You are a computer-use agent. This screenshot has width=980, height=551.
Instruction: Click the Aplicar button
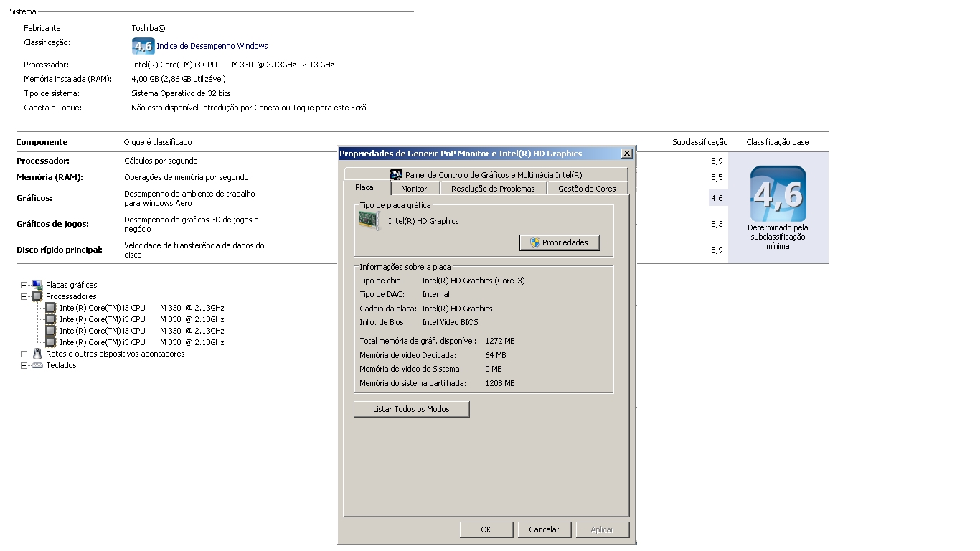click(602, 529)
